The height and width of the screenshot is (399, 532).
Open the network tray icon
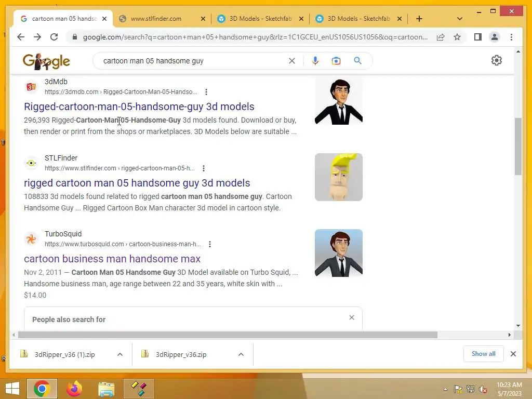pos(471,389)
